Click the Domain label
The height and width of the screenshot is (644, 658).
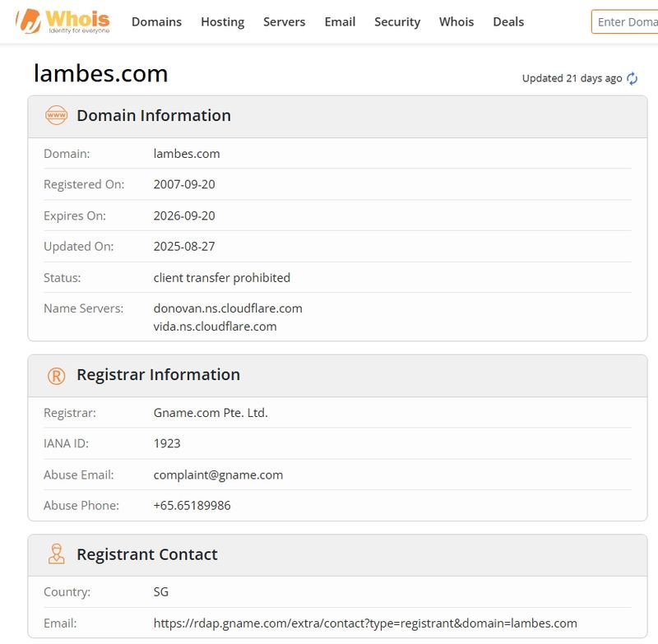[67, 154]
